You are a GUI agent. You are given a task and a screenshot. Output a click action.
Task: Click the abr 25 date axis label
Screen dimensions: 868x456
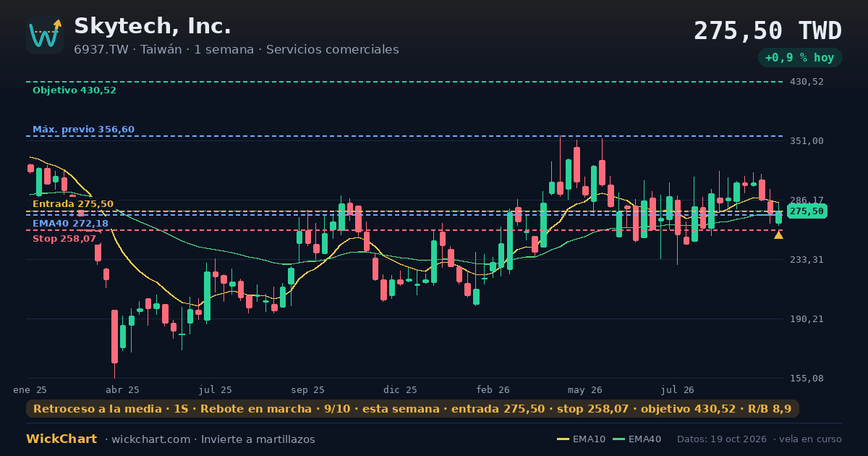[122, 389]
